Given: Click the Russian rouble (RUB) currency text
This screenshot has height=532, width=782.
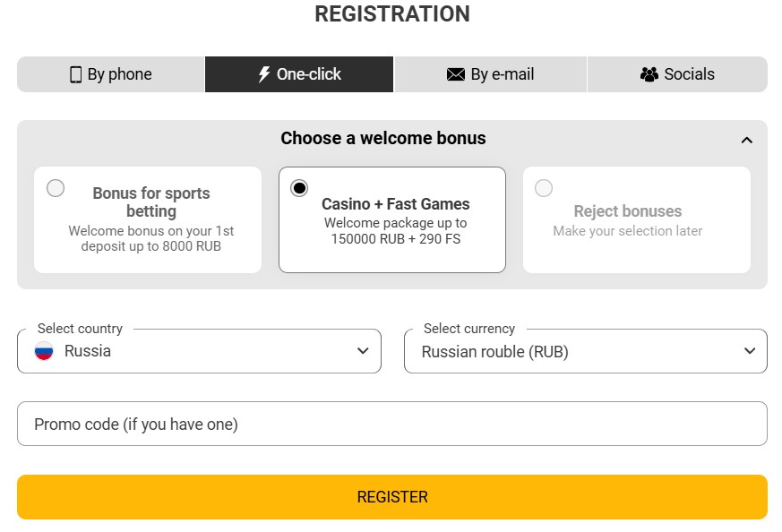Looking at the screenshot, I should (494, 352).
